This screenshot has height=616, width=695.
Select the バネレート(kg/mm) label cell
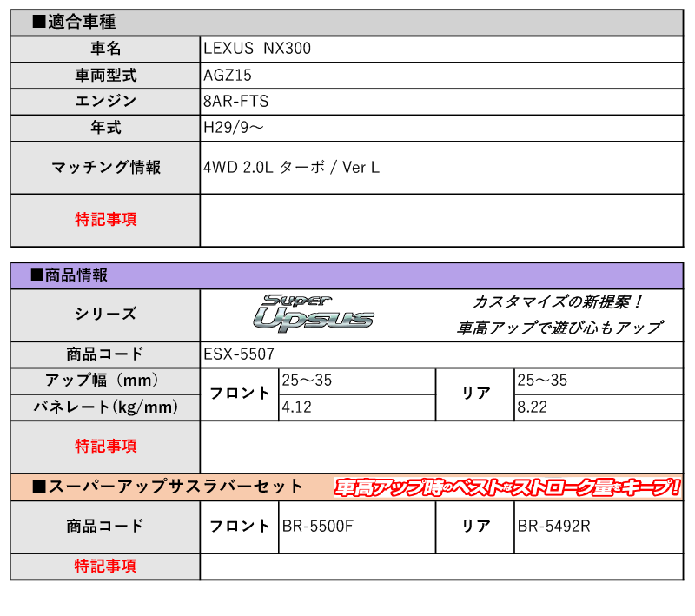[x=105, y=407]
